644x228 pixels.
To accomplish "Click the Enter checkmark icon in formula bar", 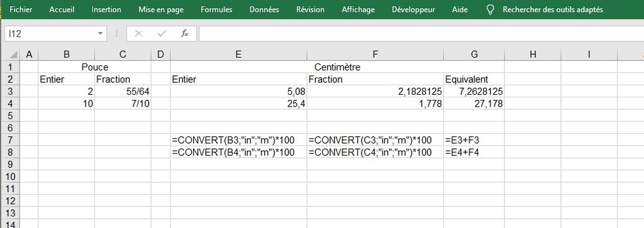I will click(x=162, y=34).
